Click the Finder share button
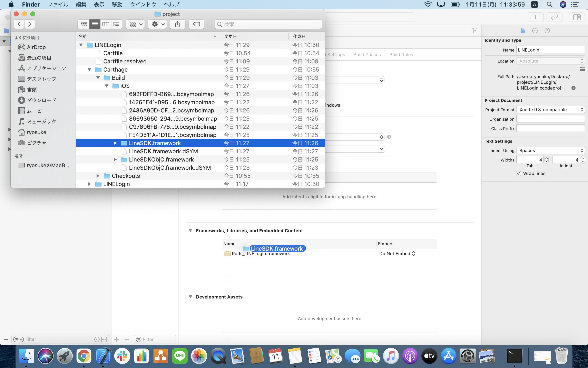This screenshot has height=368, width=588. click(178, 24)
